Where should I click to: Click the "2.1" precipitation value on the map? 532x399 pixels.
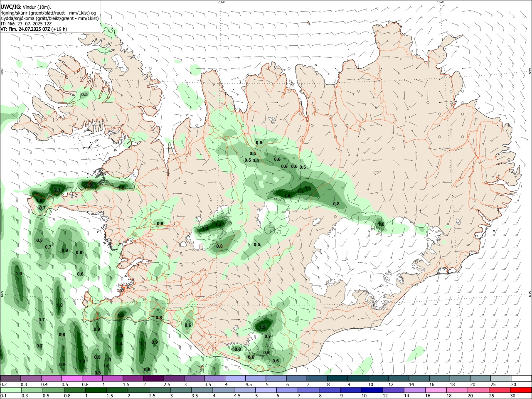pos(57,190)
